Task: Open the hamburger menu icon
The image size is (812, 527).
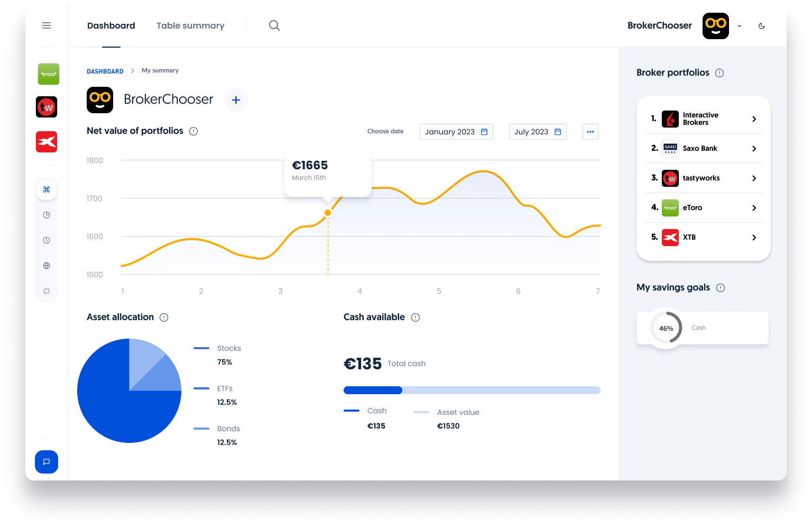Action: click(x=47, y=25)
